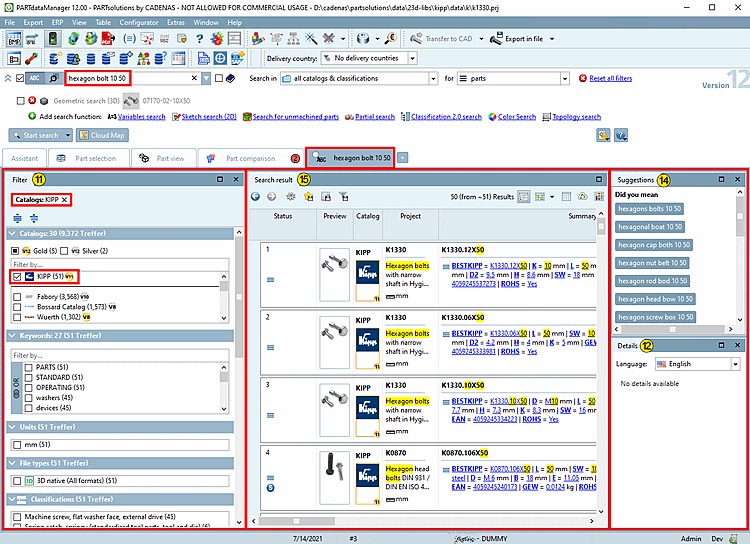
Task: Check the mm (51) units checkbox
Action: pyautogui.click(x=17, y=445)
